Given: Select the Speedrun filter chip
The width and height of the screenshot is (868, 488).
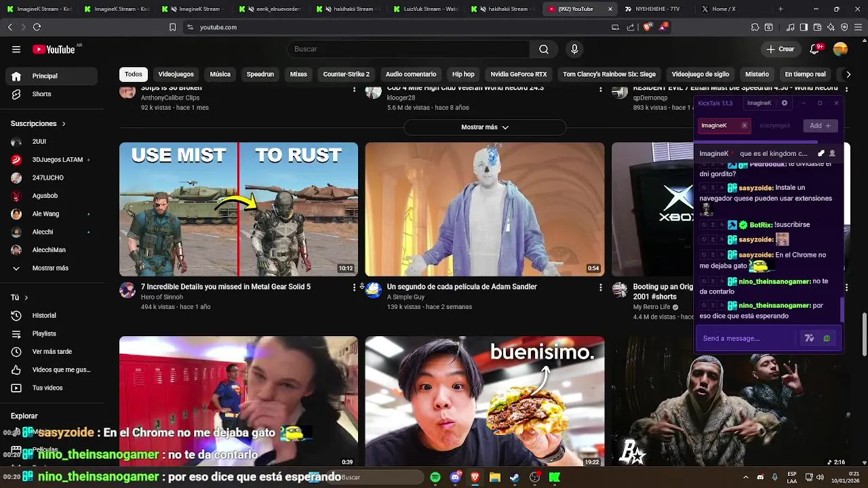Looking at the screenshot, I should click(x=260, y=74).
